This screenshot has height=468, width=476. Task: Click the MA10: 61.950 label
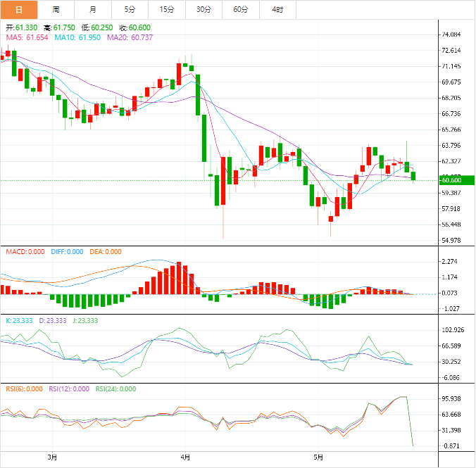point(77,37)
